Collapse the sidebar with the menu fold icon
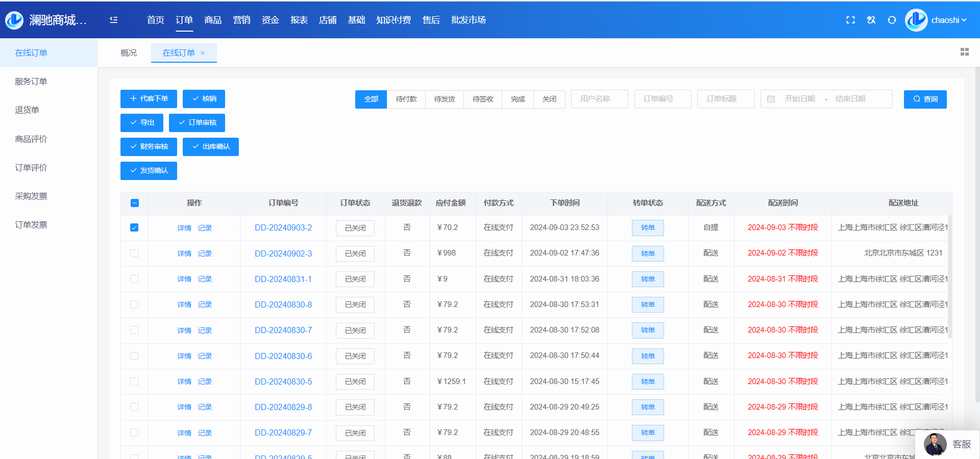Viewport: 980px width, 459px height. coord(113,20)
